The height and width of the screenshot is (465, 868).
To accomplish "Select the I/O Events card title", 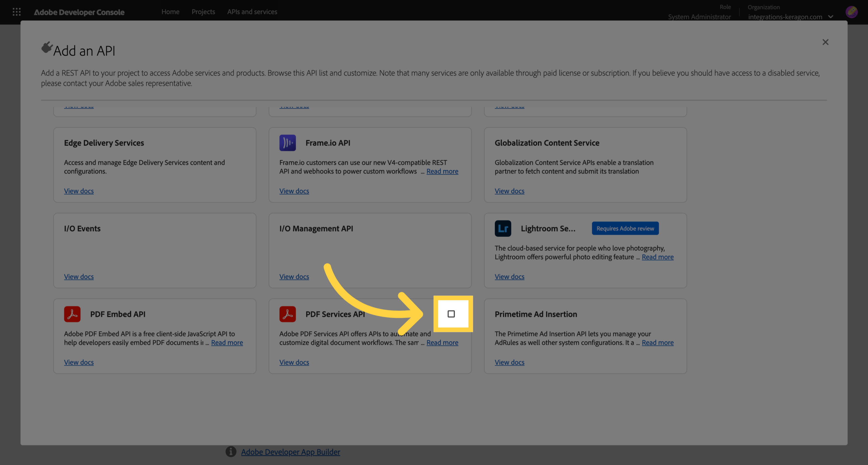I will [82, 228].
